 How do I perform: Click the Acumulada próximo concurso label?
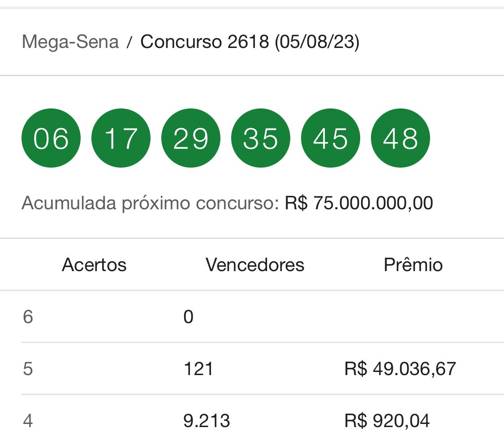(151, 203)
